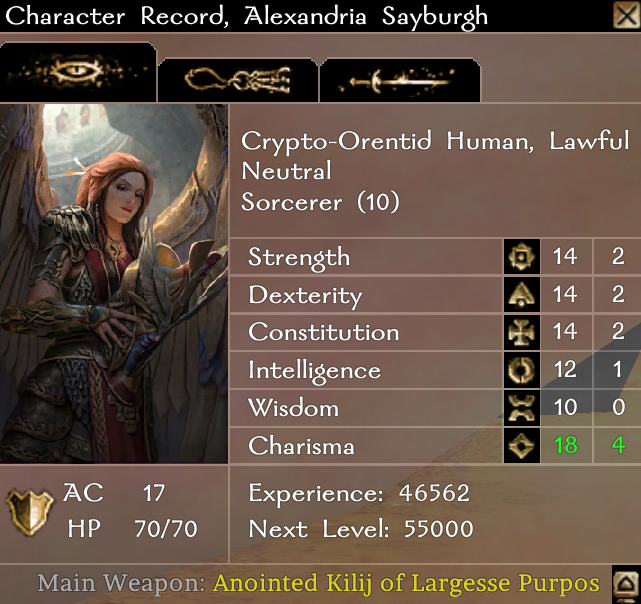The height and width of the screenshot is (604, 641).
Task: Click the HP 70/70 readout
Action: coord(133,528)
